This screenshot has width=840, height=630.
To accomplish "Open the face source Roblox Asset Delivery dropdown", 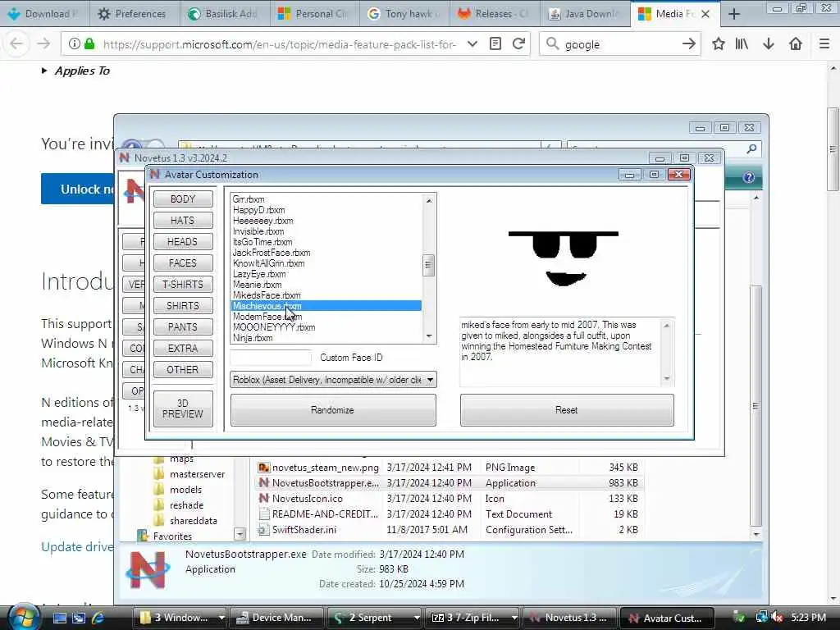I will click(333, 380).
